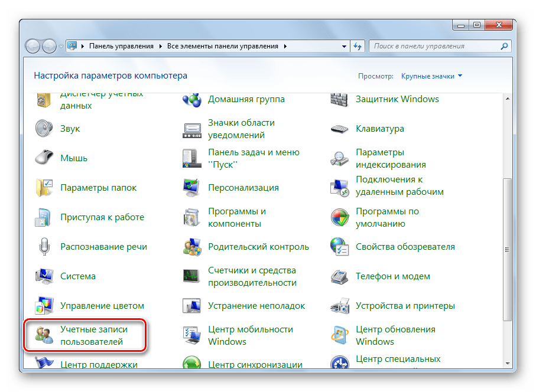Select Панель управления breadcrumb in address bar
The height and width of the screenshot is (392, 536).
pos(121,46)
